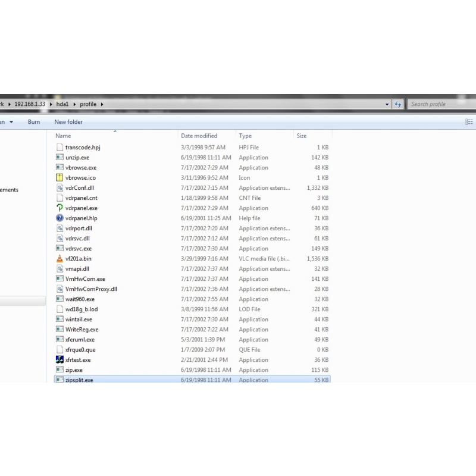Expand the arrow after 'hda1' in breadcrumb
Screen dimensions: 476x476
(x=74, y=104)
